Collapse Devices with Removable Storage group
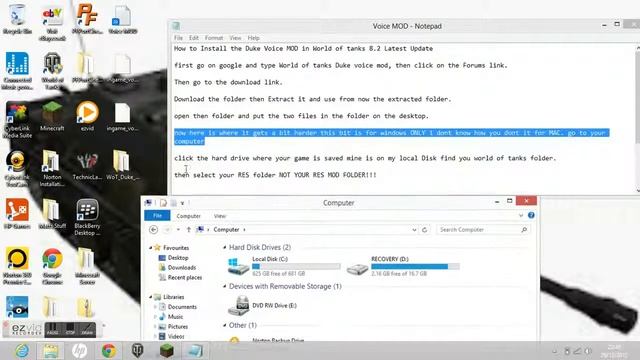Image resolution: width=640 pixels, height=360 pixels. [x=224, y=287]
